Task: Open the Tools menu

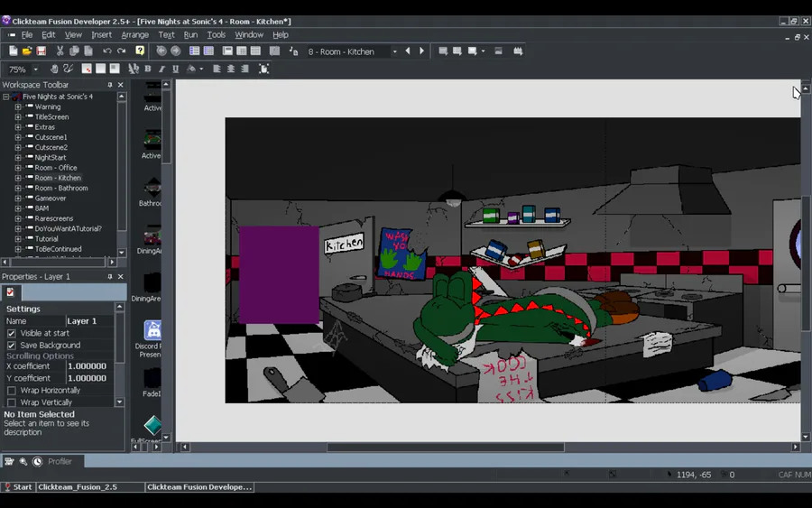Action: coord(216,34)
